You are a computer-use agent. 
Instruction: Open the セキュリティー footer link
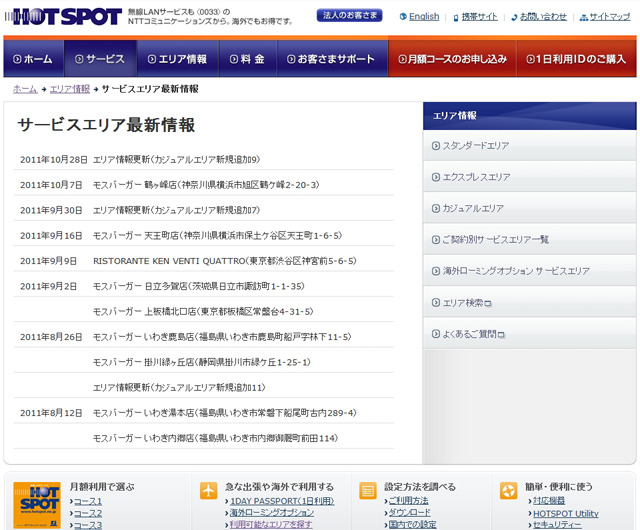(x=557, y=525)
